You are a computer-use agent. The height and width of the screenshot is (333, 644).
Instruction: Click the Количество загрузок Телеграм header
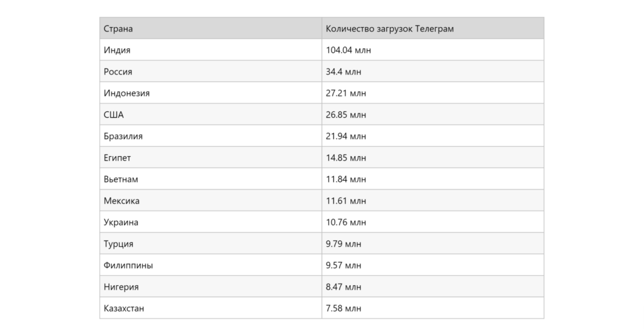point(433,28)
